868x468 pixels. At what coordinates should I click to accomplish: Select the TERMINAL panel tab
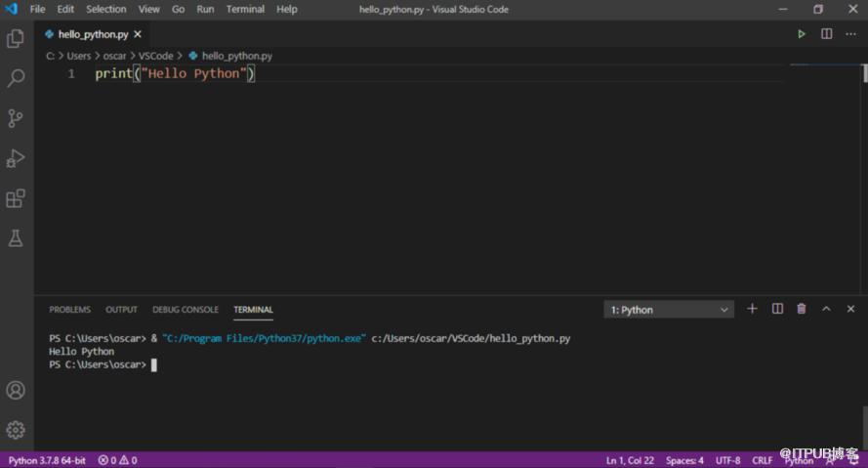(x=253, y=310)
